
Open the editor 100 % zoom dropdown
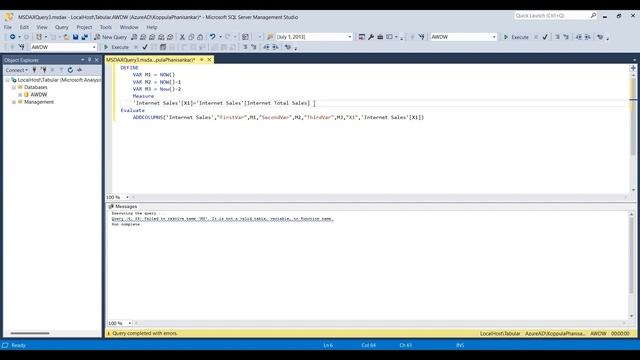[127, 197]
